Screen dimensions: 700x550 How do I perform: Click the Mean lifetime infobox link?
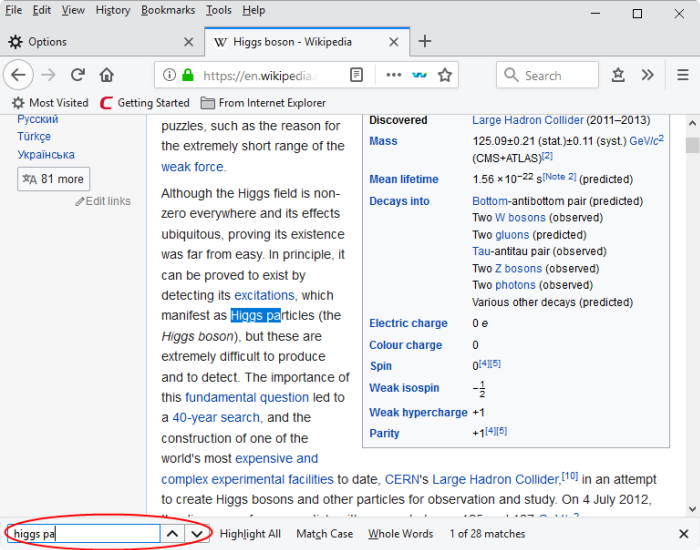point(404,179)
